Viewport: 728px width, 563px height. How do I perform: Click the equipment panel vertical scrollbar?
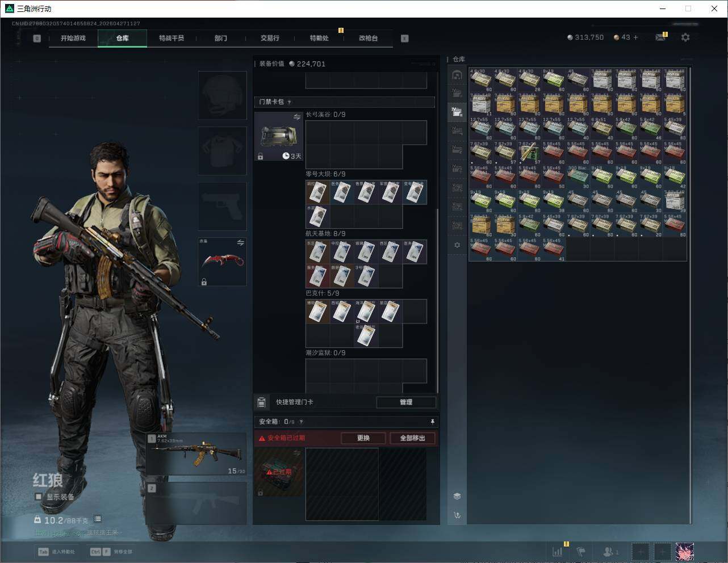(437, 301)
